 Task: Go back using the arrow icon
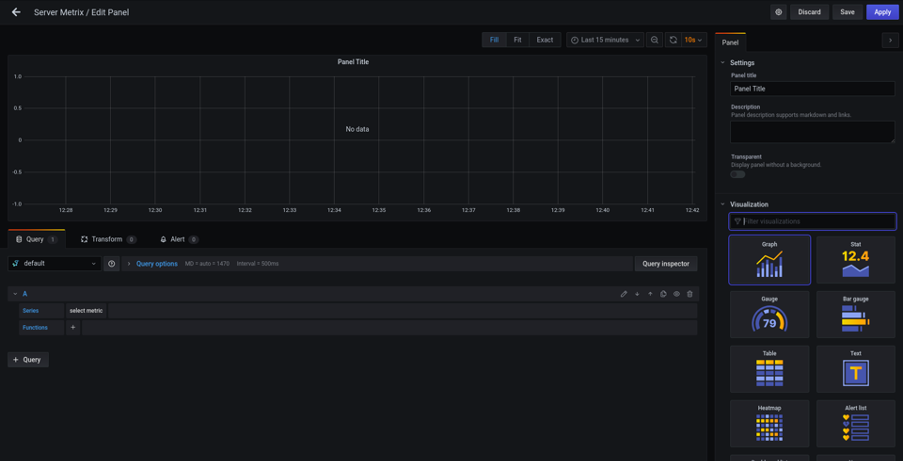(16, 12)
